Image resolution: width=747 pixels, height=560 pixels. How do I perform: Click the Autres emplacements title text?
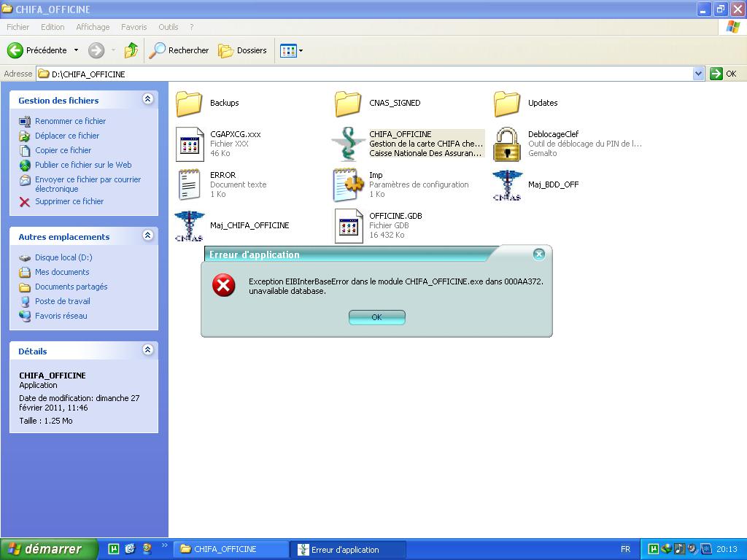[64, 237]
